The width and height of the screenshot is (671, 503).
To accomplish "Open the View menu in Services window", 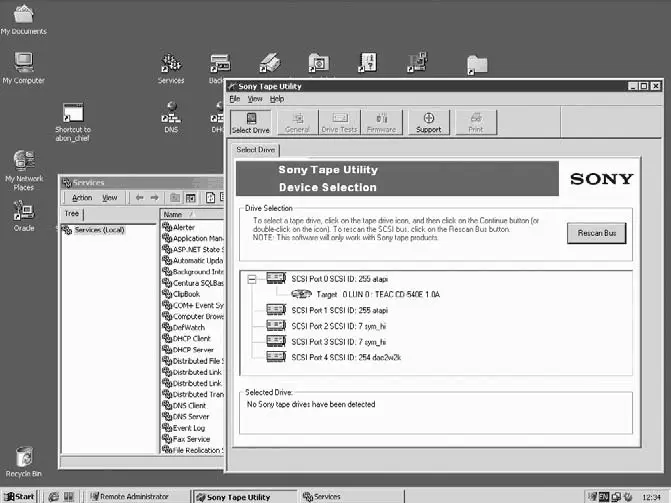I will [x=110, y=197].
